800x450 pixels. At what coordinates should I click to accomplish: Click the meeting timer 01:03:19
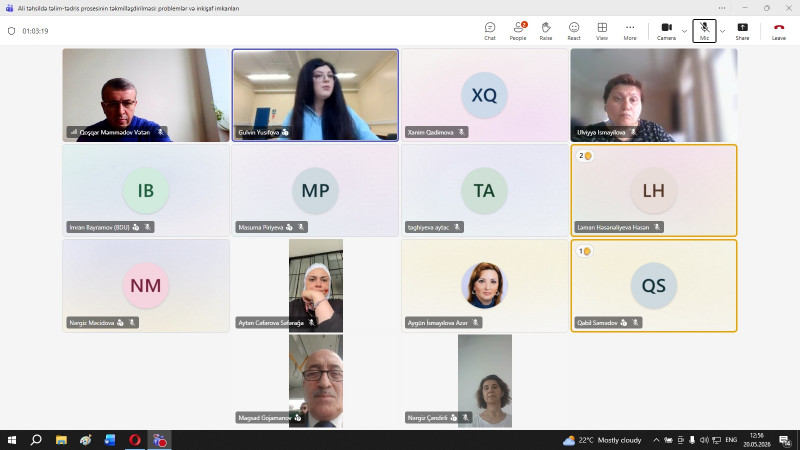pyautogui.click(x=35, y=31)
